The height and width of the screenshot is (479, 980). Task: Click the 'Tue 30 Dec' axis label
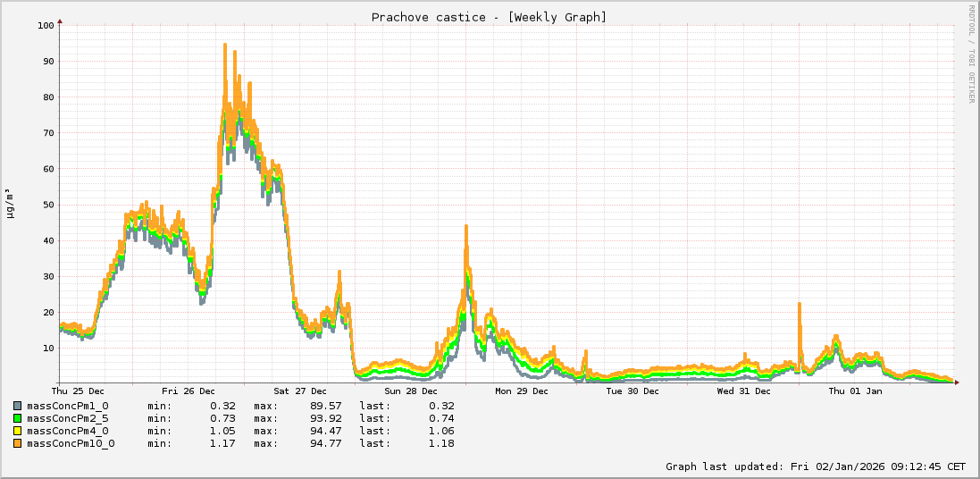(x=632, y=391)
